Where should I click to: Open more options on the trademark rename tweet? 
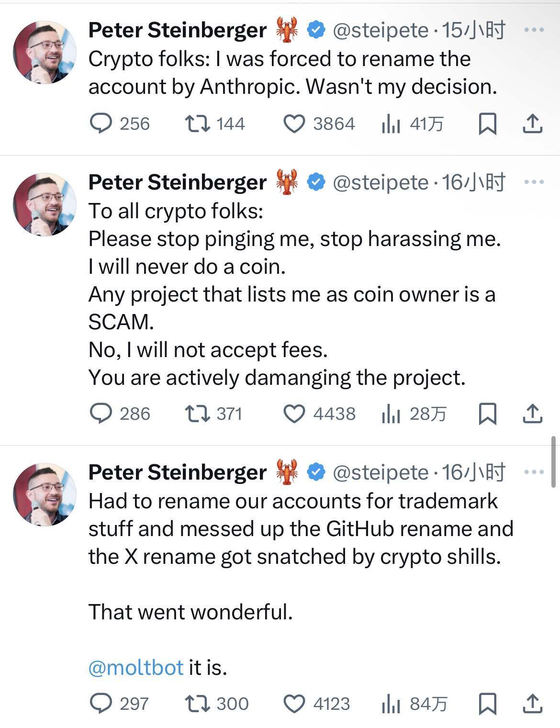[x=534, y=472]
